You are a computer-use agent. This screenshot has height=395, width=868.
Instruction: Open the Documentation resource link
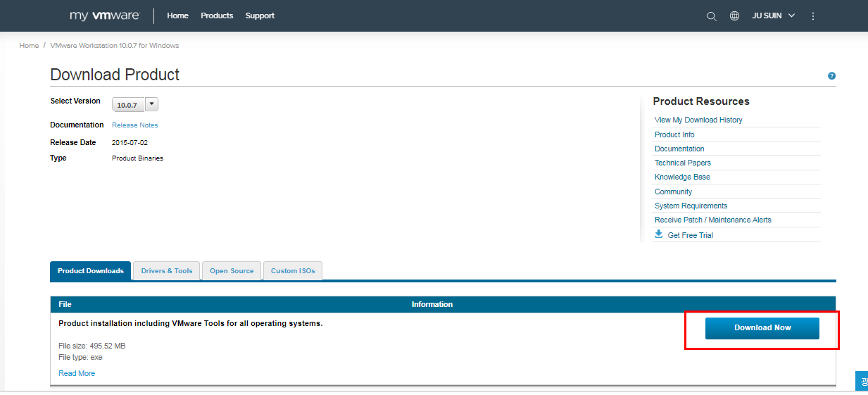tap(679, 149)
